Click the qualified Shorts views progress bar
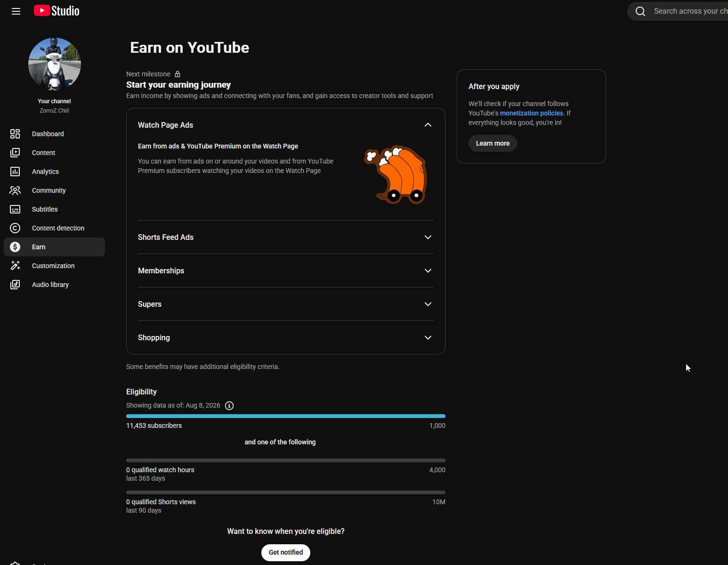Screen dimensions: 728x565 click(x=286, y=492)
